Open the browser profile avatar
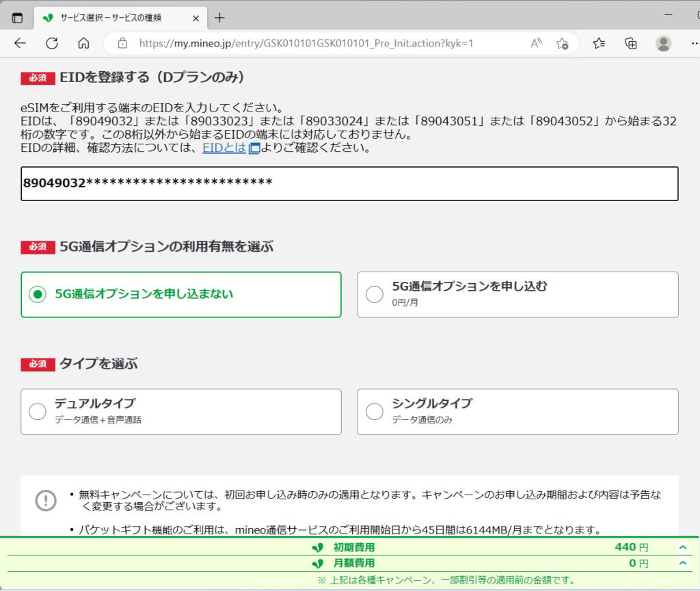This screenshot has width=700, height=591. [x=663, y=43]
